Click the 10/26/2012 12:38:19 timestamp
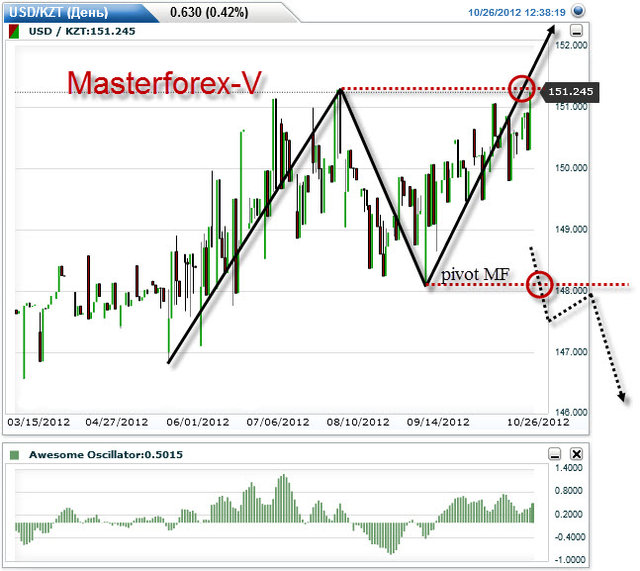The image size is (640, 571). pos(516,12)
